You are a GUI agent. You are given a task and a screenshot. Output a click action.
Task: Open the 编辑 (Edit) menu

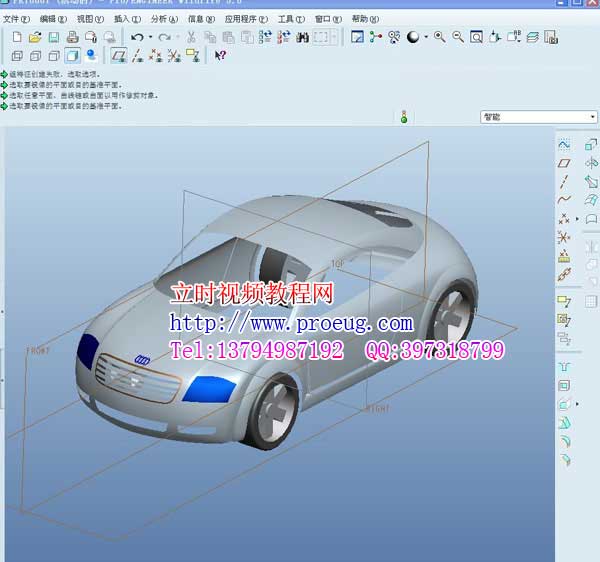[53, 19]
